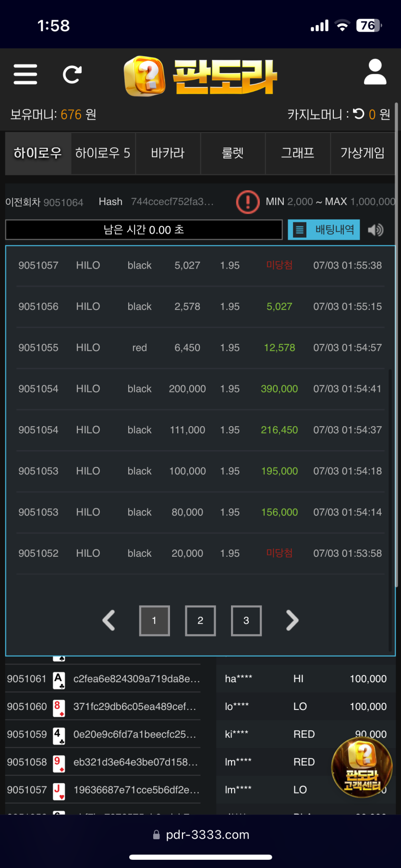Select page 2 of bet history
Image resolution: width=401 pixels, height=868 pixels.
(x=200, y=621)
